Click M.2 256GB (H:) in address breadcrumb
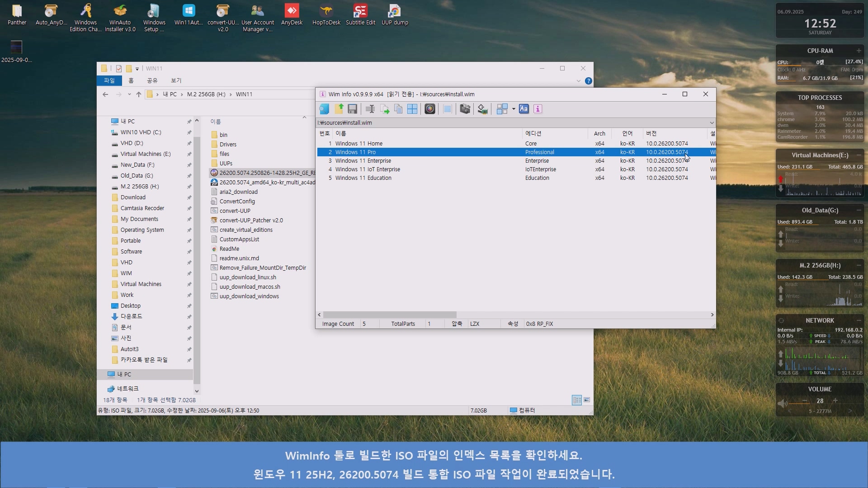 (x=206, y=94)
